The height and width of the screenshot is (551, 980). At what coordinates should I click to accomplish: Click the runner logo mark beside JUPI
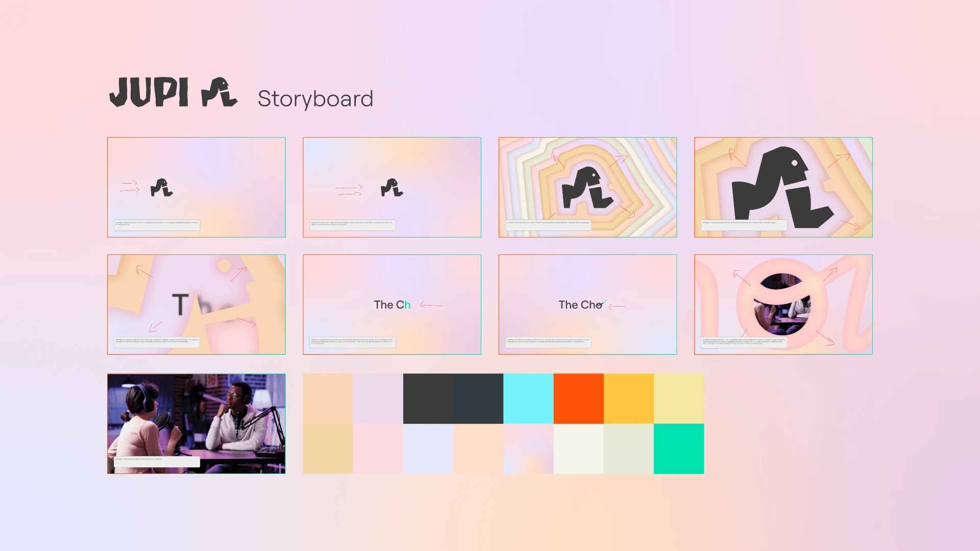219,92
